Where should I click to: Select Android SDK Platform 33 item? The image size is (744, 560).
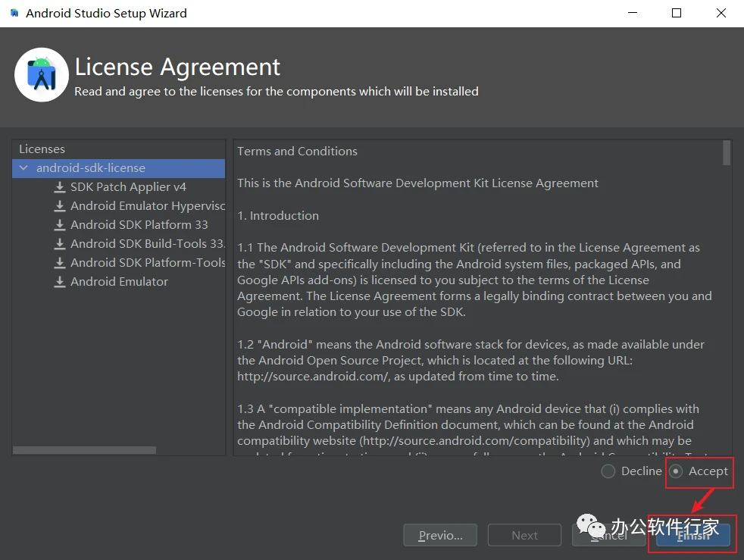(x=139, y=225)
